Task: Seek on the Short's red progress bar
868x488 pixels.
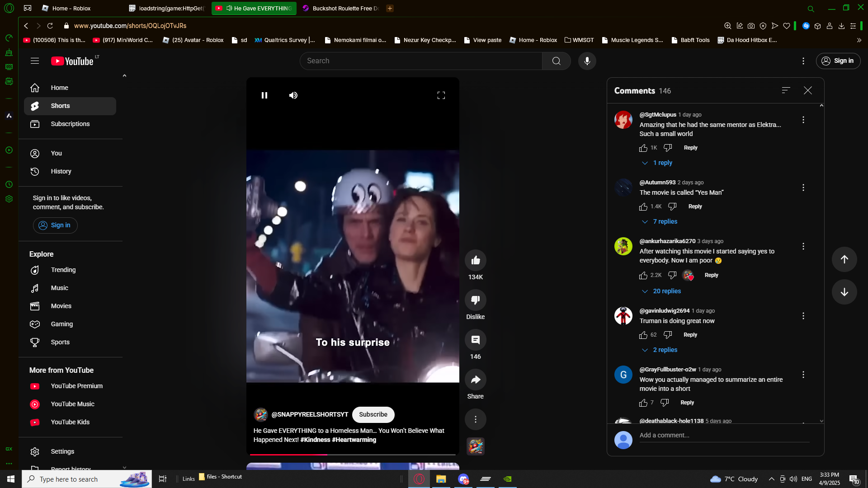Action: [353, 455]
